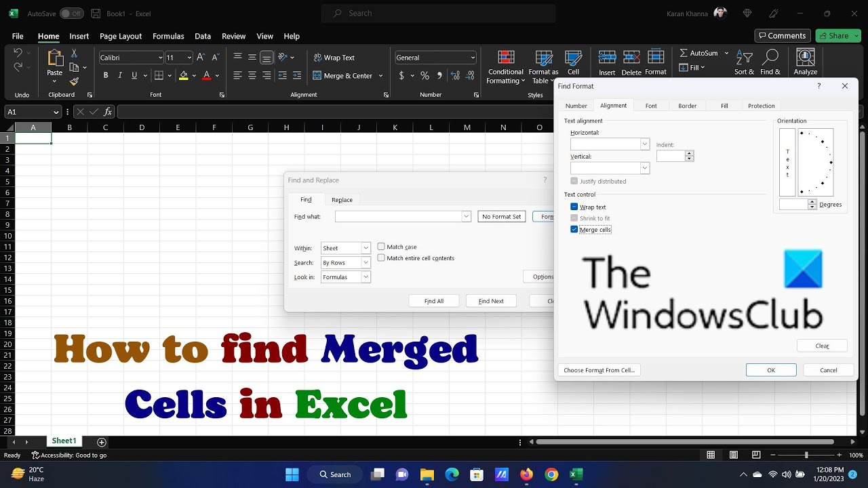Image resolution: width=868 pixels, height=488 pixels.
Task: Click Increase Font Size icon
Action: (201, 58)
